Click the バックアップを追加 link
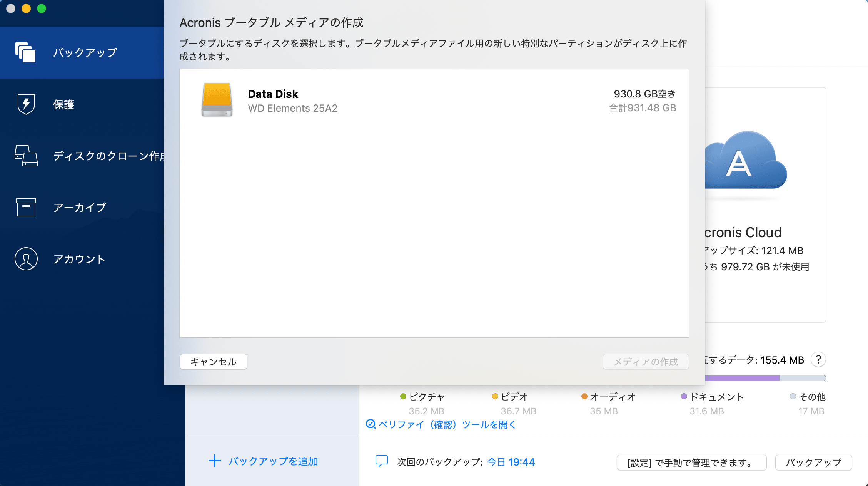Viewport: 868px width, 486px height. 273,461
